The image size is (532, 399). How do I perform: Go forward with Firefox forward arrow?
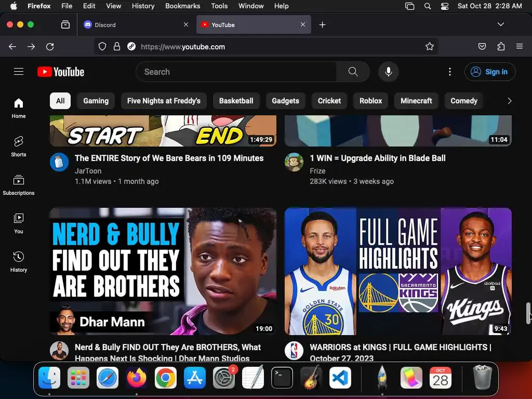pos(31,46)
